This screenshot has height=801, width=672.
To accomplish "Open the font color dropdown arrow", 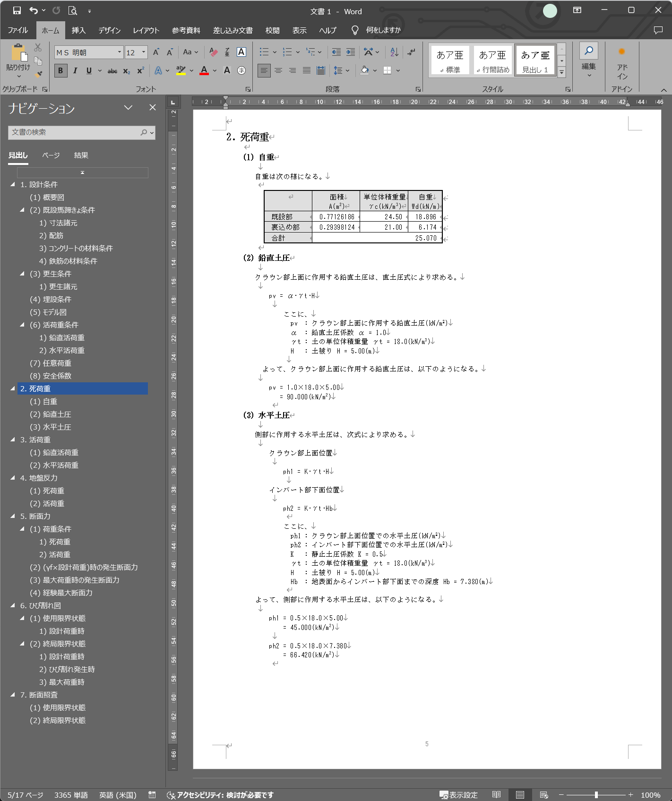I will click(215, 70).
